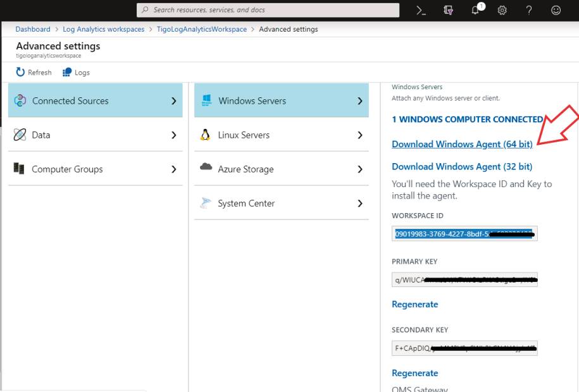Screen dimensions: 579x392
Task: Click the search magnifier icon
Action: click(145, 9)
